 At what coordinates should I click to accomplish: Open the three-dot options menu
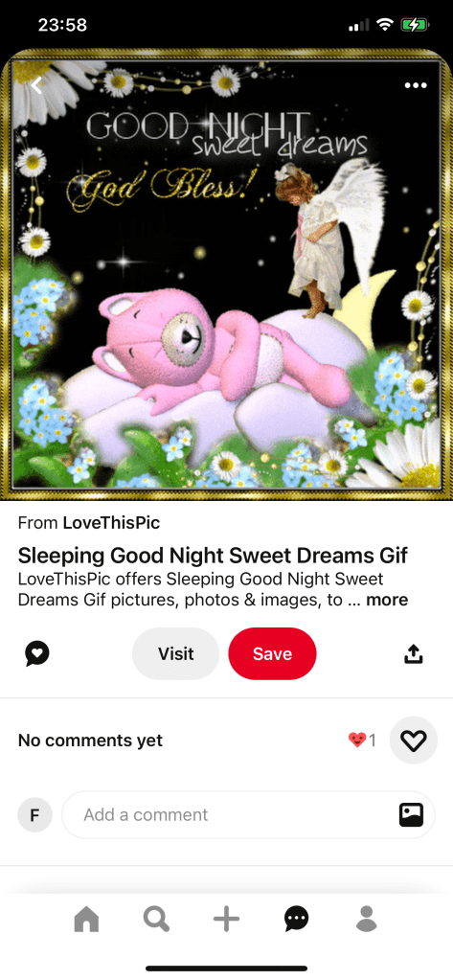[416, 85]
